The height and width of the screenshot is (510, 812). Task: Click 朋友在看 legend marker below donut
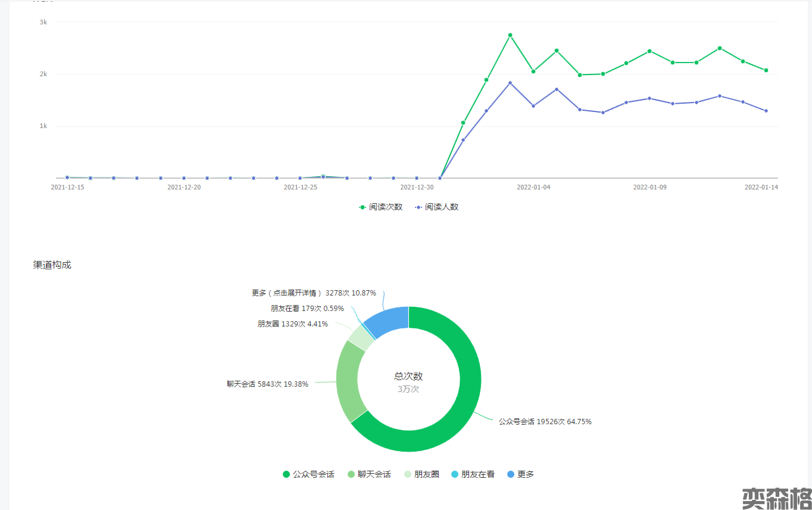click(x=455, y=474)
